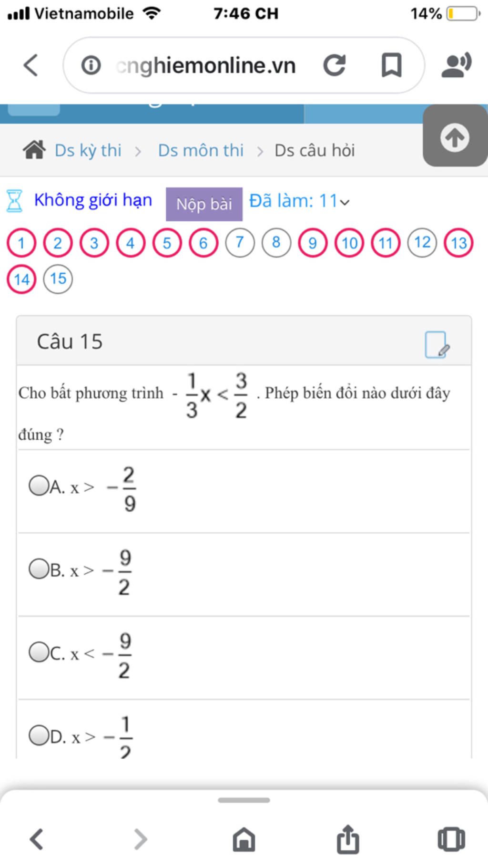Viewport: 488px width, 868px height.
Task: Bookmark this page with the bookmark icon
Action: pyautogui.click(x=392, y=65)
